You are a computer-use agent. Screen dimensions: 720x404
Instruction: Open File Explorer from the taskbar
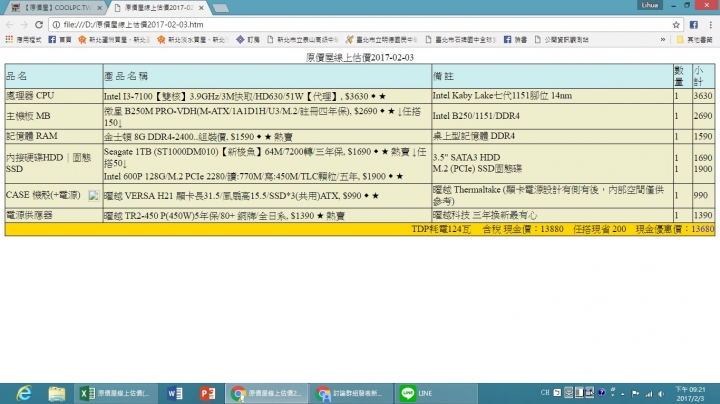tap(56, 393)
